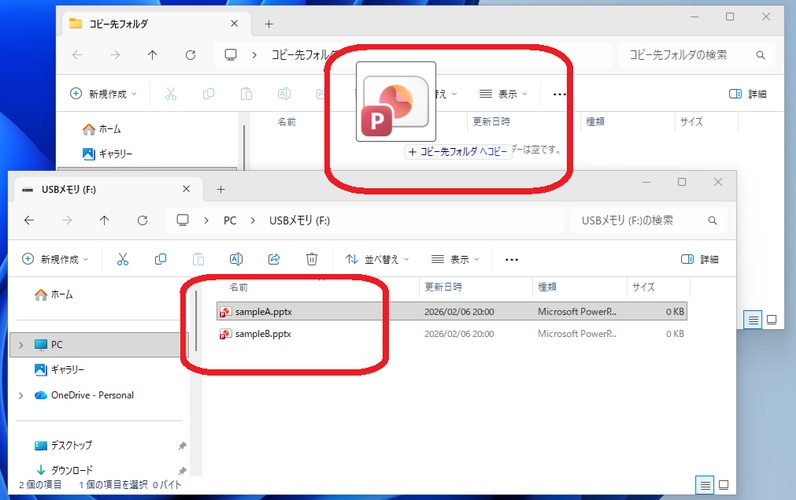Go back in USB memory window

point(29,220)
